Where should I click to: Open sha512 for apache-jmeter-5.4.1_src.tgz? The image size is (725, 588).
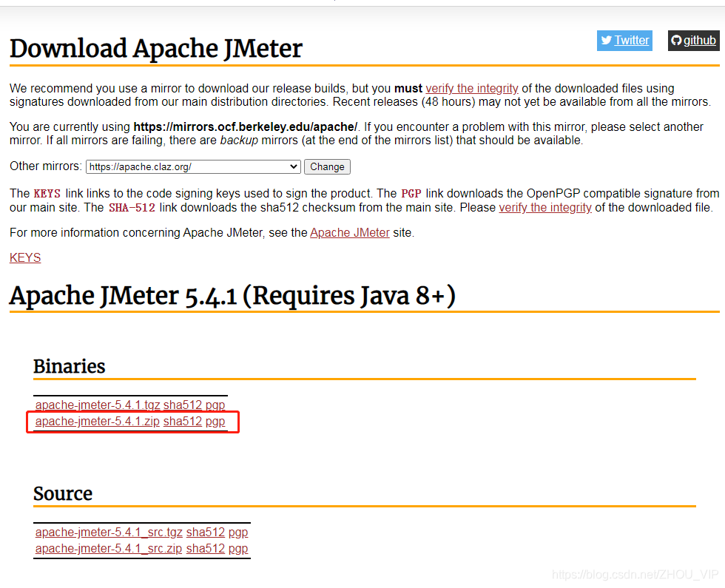(206, 532)
